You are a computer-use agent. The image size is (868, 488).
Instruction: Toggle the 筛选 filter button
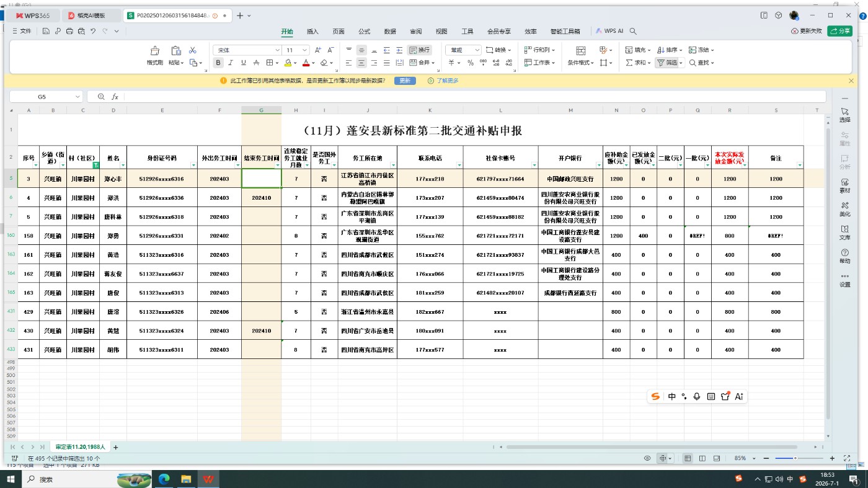(x=669, y=63)
